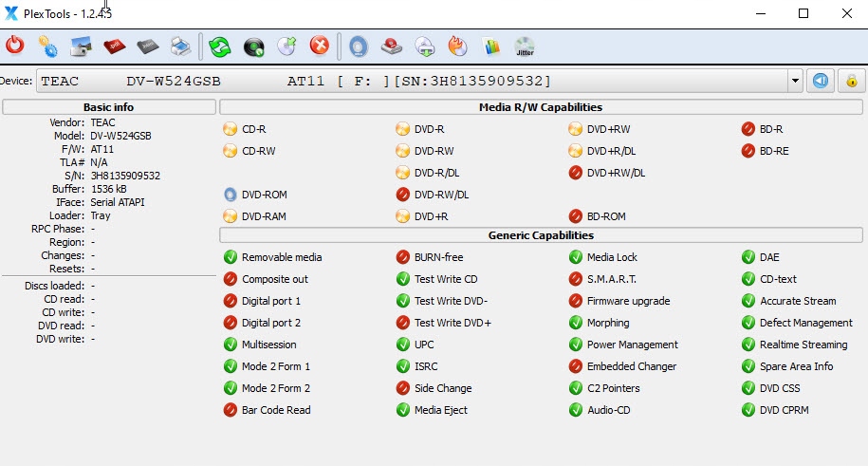The image size is (868, 466).
Task: Open the bar chart quality scan icon
Action: (x=491, y=47)
